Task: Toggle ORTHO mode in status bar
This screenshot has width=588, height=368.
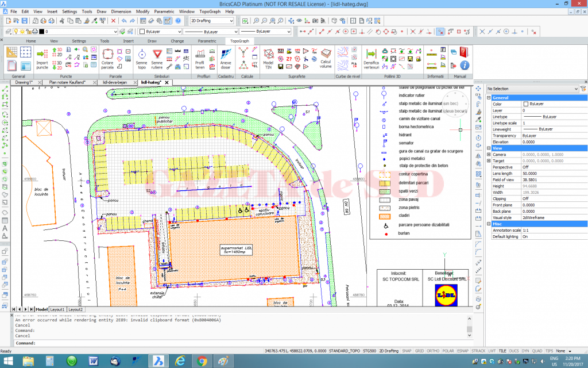Action: click(433, 351)
